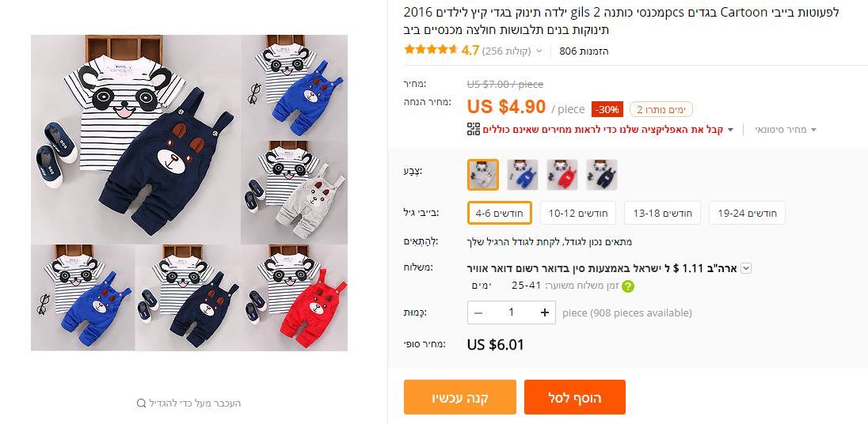Increase quantity with the plus button
The height and width of the screenshot is (424, 868).
pos(545,312)
